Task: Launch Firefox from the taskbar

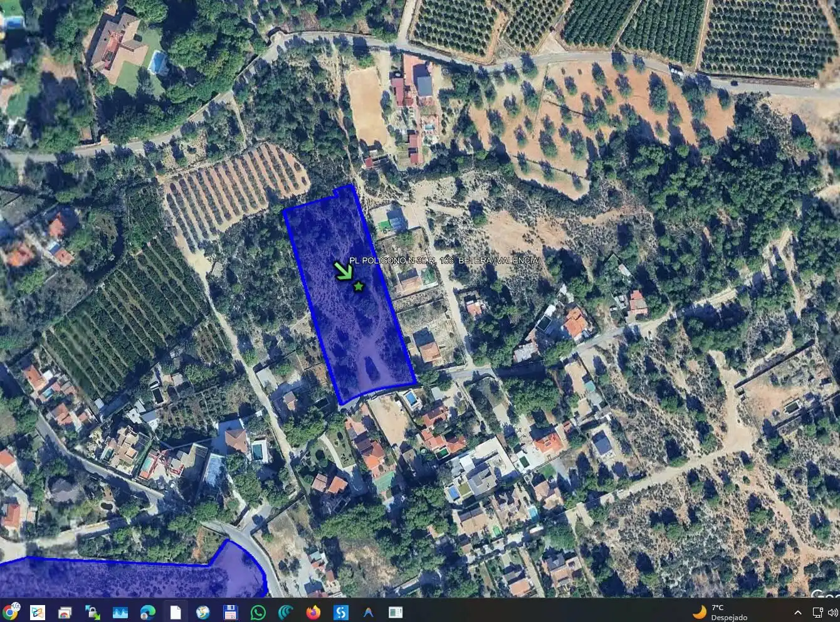Action: point(313,612)
